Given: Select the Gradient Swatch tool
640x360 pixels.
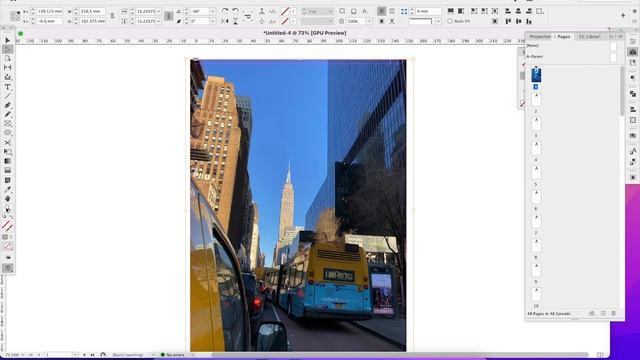Looking at the screenshot, I should point(7,161).
